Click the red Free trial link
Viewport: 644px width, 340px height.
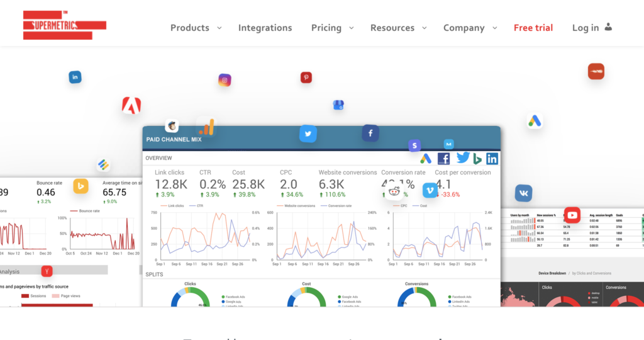pyautogui.click(x=533, y=28)
